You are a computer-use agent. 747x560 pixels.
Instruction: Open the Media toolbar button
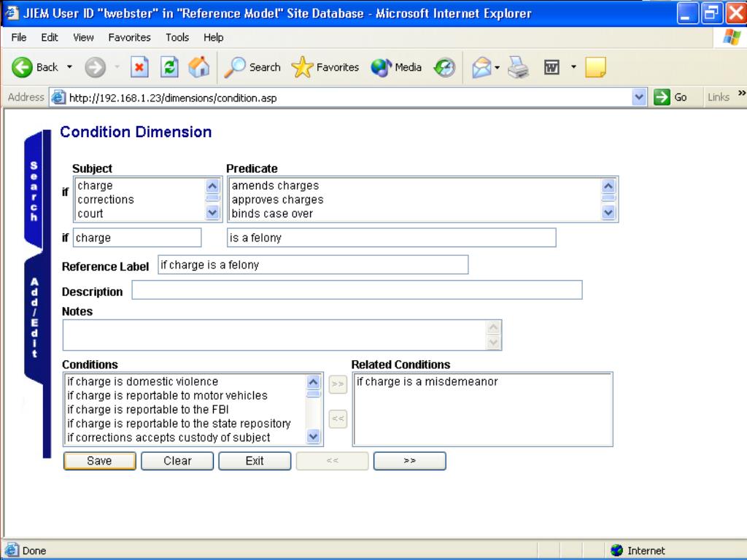(x=396, y=67)
